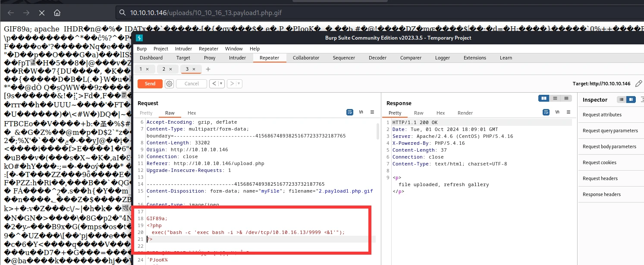Click the Burp Suite lightning logo icon
The image size is (644, 265).
point(139,37)
